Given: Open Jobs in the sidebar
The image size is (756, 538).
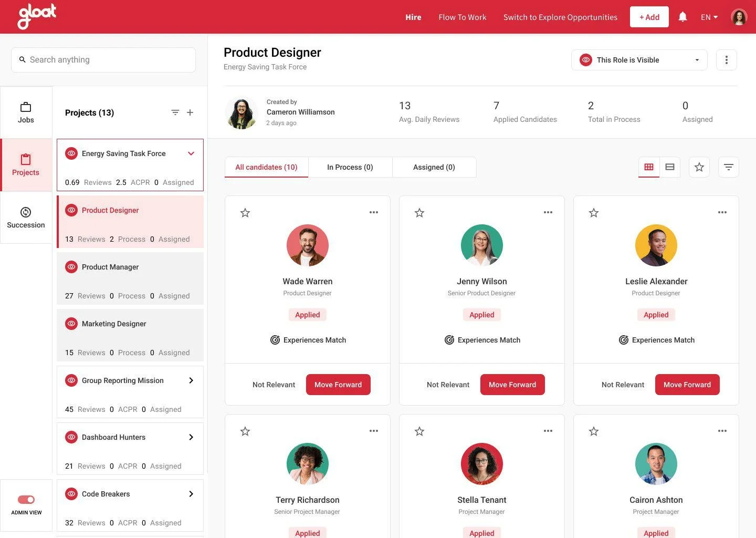Looking at the screenshot, I should pyautogui.click(x=26, y=112).
